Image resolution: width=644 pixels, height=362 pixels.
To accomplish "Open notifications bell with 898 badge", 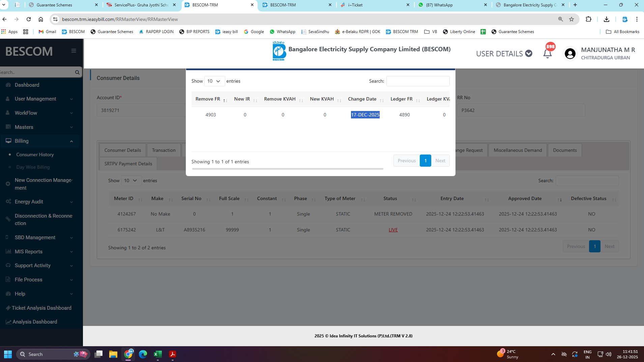I will click(548, 53).
